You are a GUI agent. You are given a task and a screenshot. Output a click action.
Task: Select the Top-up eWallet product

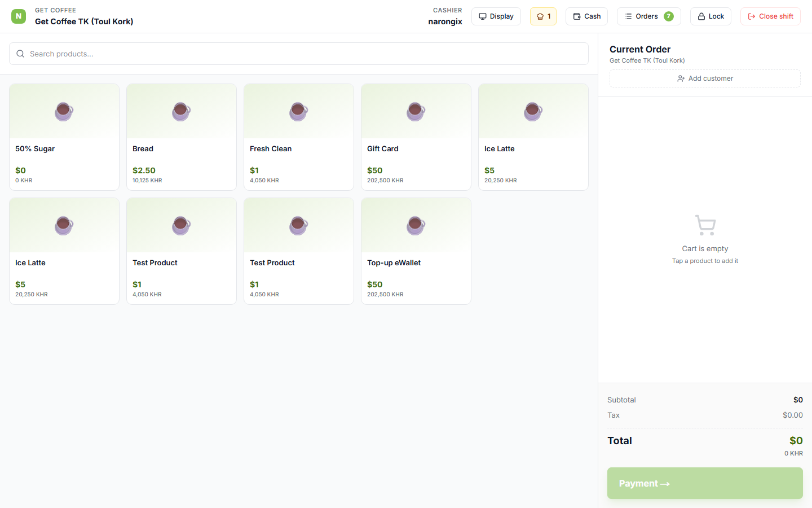(x=416, y=251)
